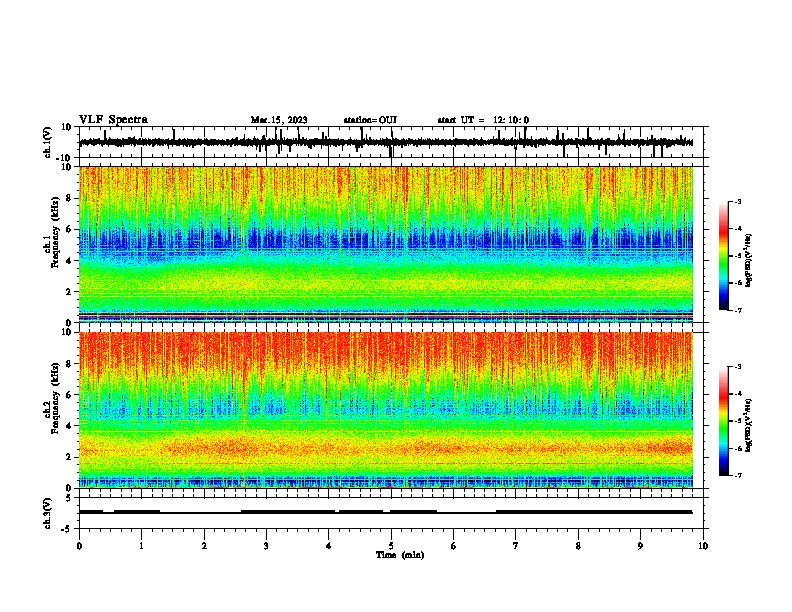This screenshot has width=792, height=612.
Task: Click the "ch.1(V)" waveform axis label
Action: (x=48, y=142)
